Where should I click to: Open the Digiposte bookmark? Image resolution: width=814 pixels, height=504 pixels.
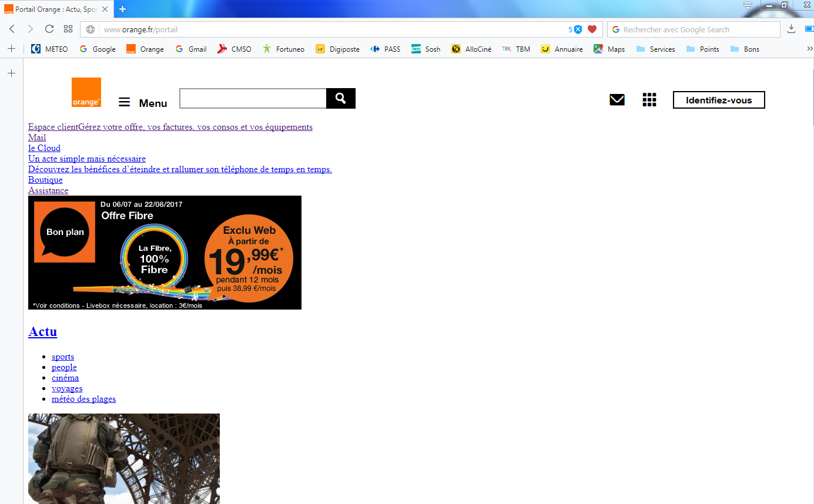coord(337,49)
